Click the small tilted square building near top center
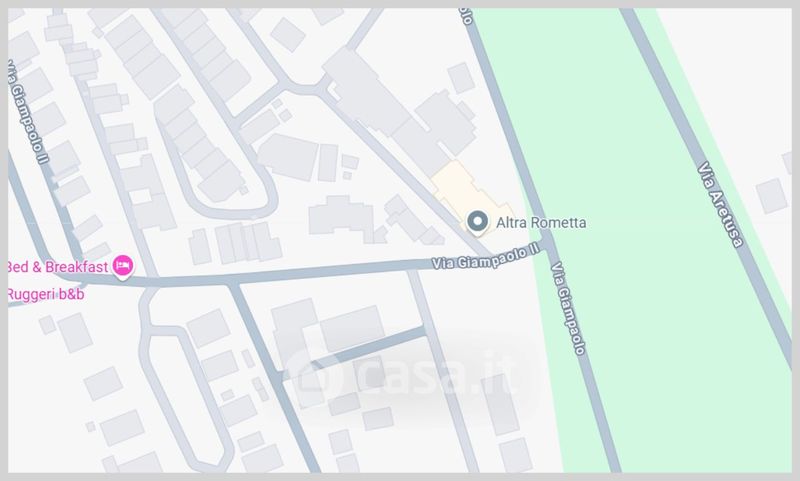 (x=288, y=34)
